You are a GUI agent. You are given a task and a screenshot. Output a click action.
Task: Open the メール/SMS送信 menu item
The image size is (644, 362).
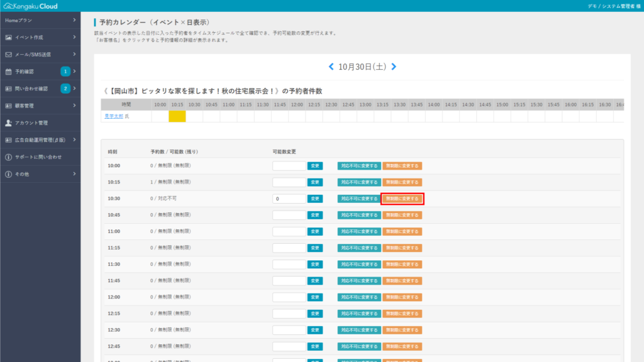(x=40, y=55)
